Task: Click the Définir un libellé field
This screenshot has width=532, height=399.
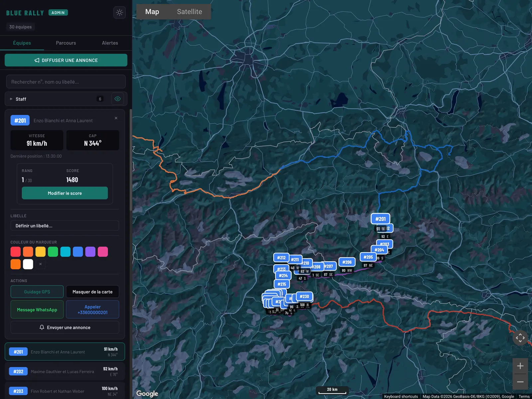Action: (x=65, y=226)
